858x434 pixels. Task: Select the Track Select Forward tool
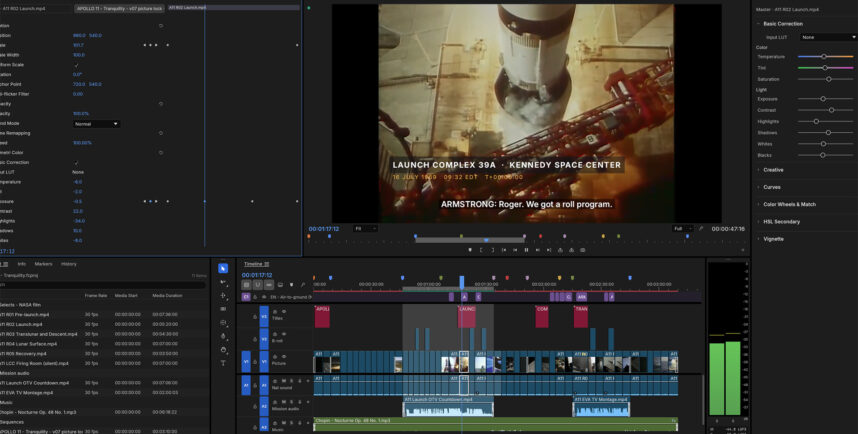pos(223,282)
